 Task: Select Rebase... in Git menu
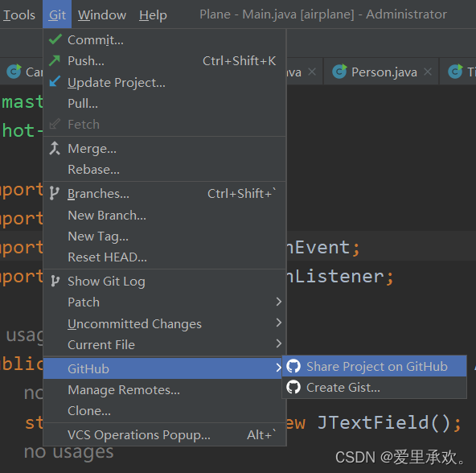point(165,170)
